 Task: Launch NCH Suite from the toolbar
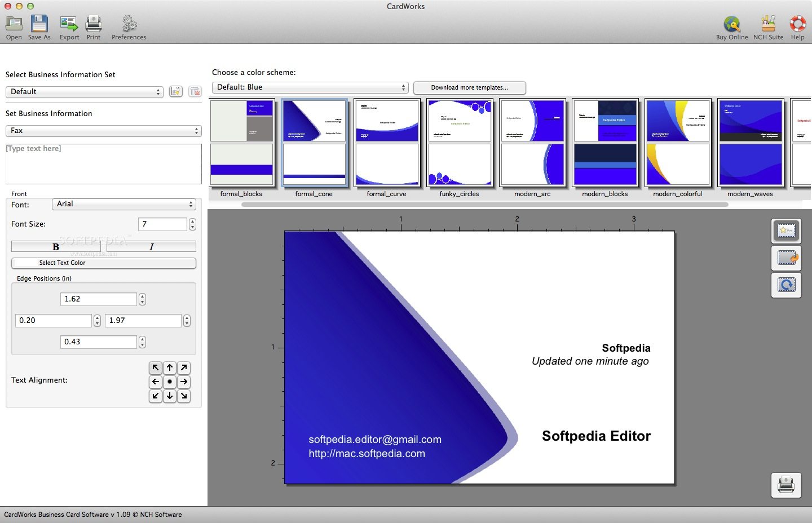point(768,26)
